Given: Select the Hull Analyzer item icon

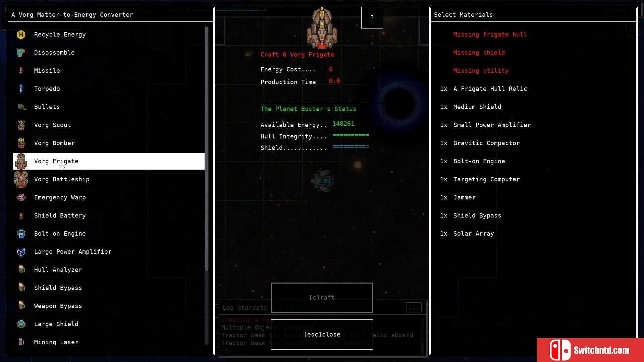Looking at the screenshot, I should point(21,269).
